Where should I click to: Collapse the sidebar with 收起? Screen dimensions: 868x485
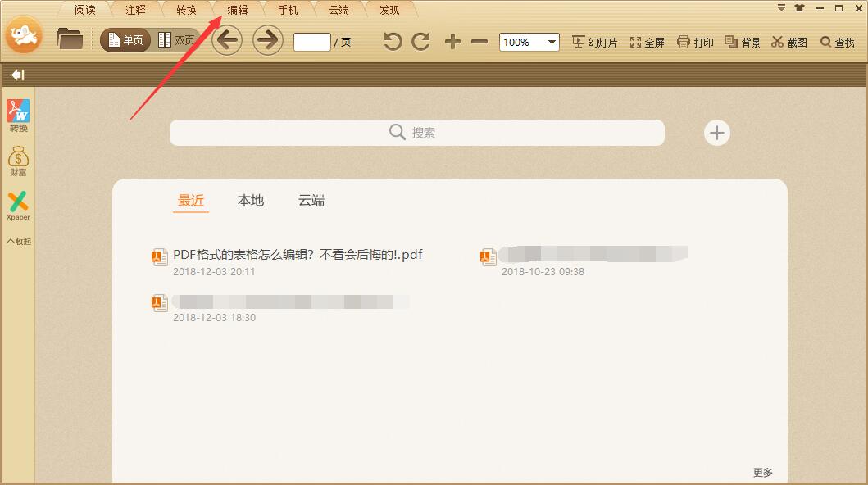pyautogui.click(x=17, y=241)
